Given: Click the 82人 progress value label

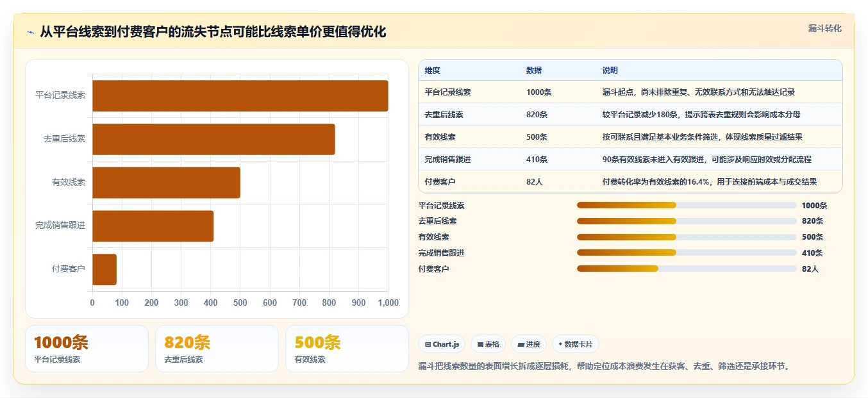Looking at the screenshot, I should 810,269.
